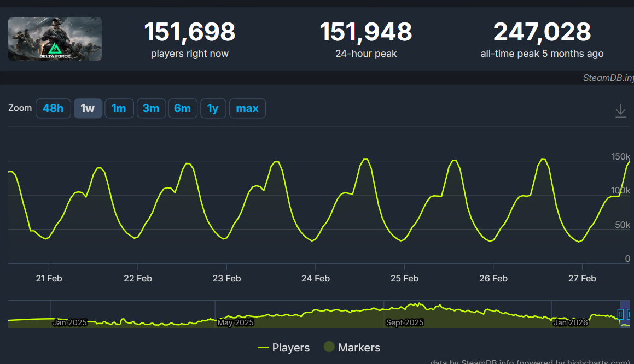Click the Delta Force game thumbnail
This screenshot has width=634, height=364.
point(55,39)
